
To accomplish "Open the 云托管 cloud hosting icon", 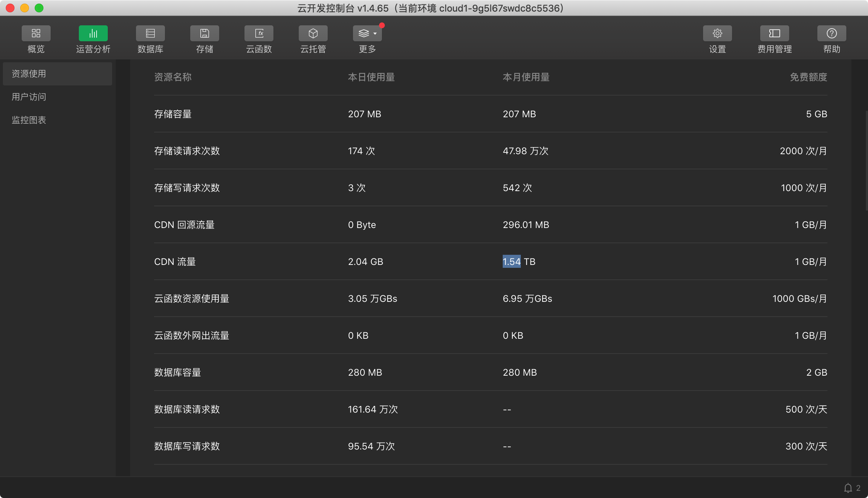I will [x=313, y=34].
